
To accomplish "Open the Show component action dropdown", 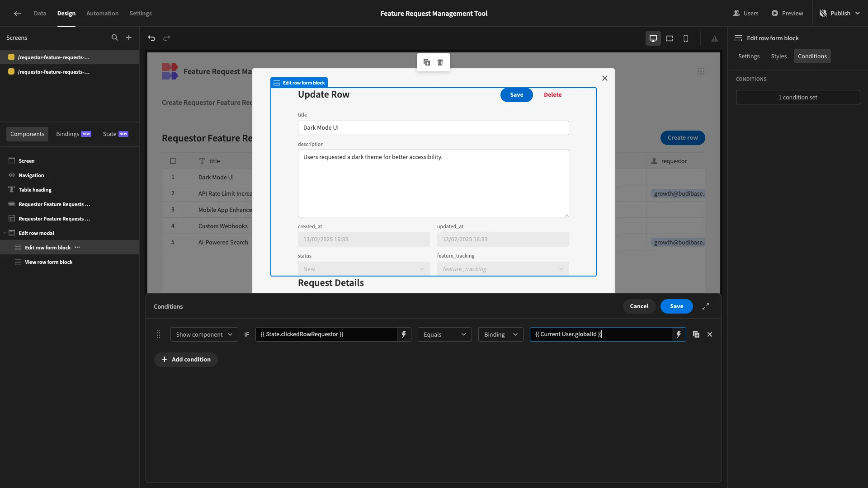I will click(204, 334).
